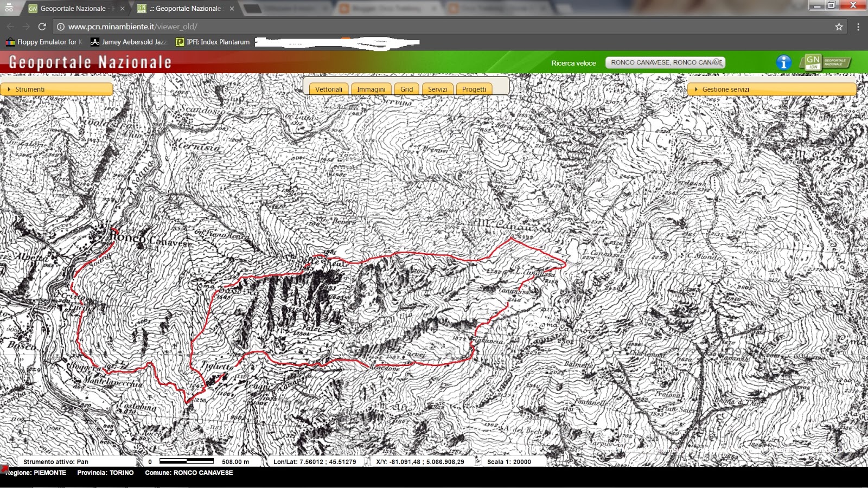This screenshot has height=488, width=868.
Task: Focus the Ricerca veloce search field
Action: 665,62
